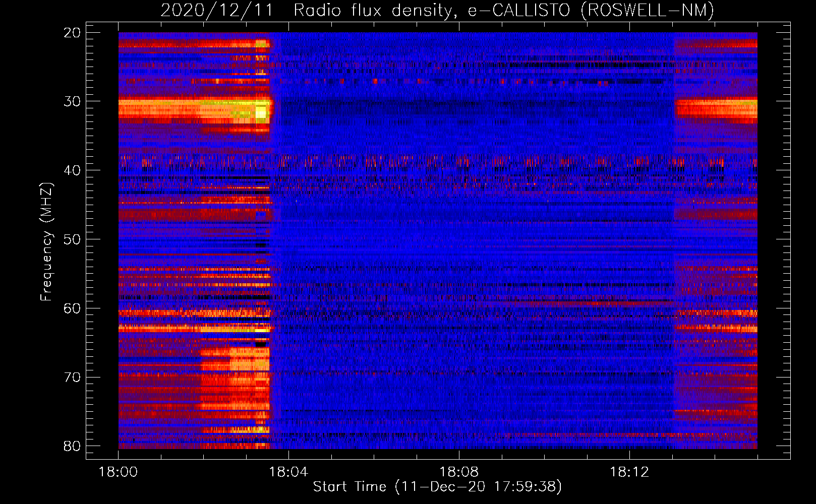
Task: Select the 20 frequency tick label
Action: coord(72,33)
